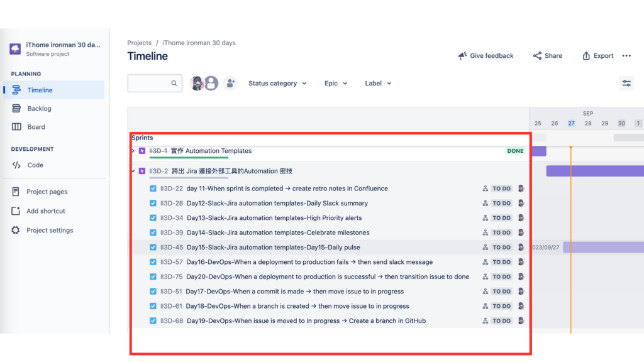Image resolution: width=644 pixels, height=362 pixels.
Task: Click the timeline search input field
Action: coord(155,84)
